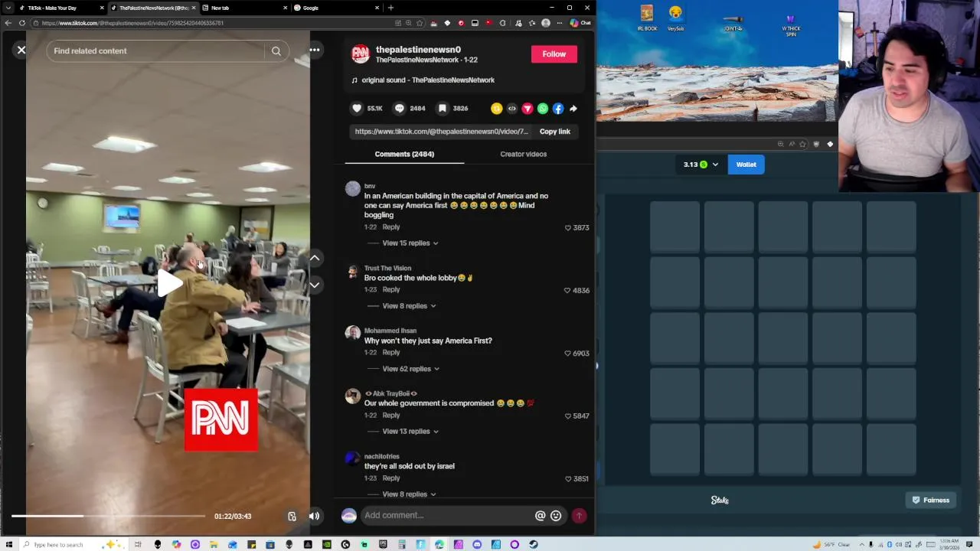The image size is (980, 551).
Task: Open browser tab list dropdown arrow
Action: pyautogui.click(x=8, y=8)
